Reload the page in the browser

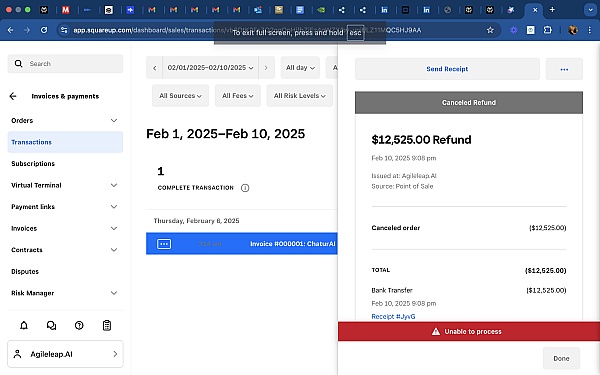pos(44,30)
